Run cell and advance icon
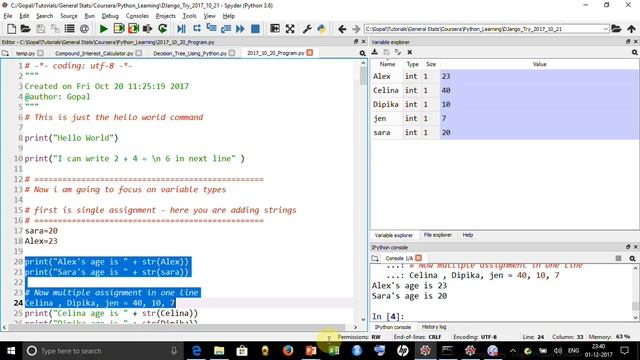The image size is (640, 360). (133, 29)
